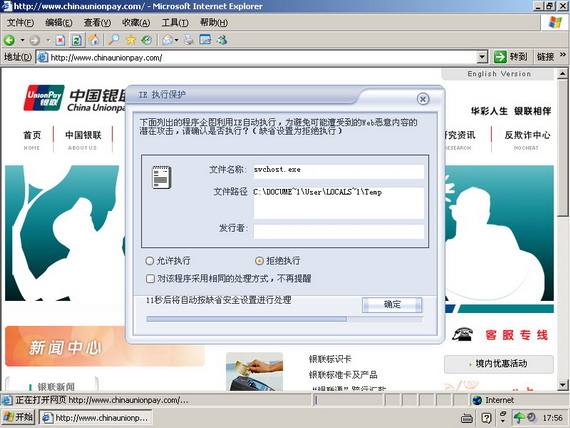Viewport: 570px width, 428px height.
Task: Select the 允许执行 radio button
Action: (x=149, y=261)
